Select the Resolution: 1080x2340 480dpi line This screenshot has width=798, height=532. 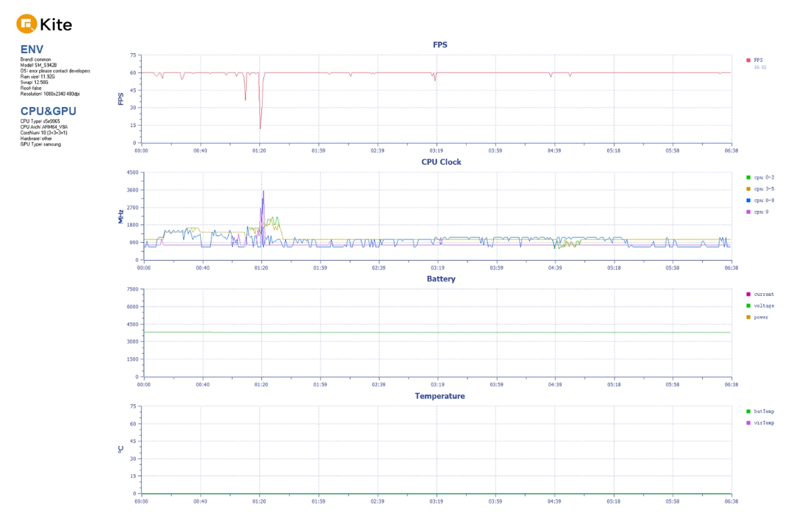pyautogui.click(x=50, y=94)
